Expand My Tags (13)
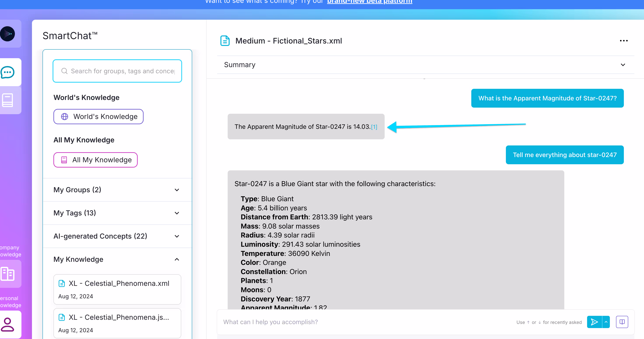Screen dimensions: 644x339 [x=117, y=213]
